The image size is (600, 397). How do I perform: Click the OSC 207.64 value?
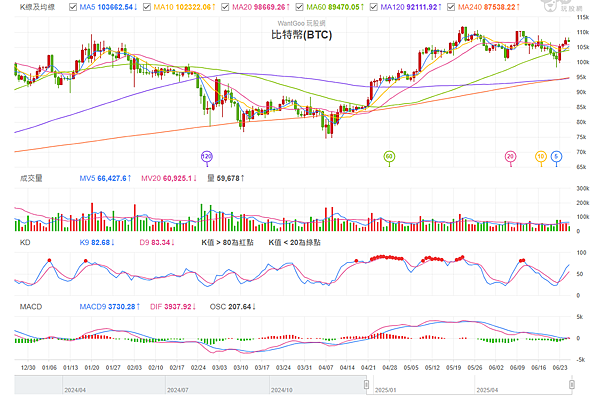pyautogui.click(x=233, y=307)
